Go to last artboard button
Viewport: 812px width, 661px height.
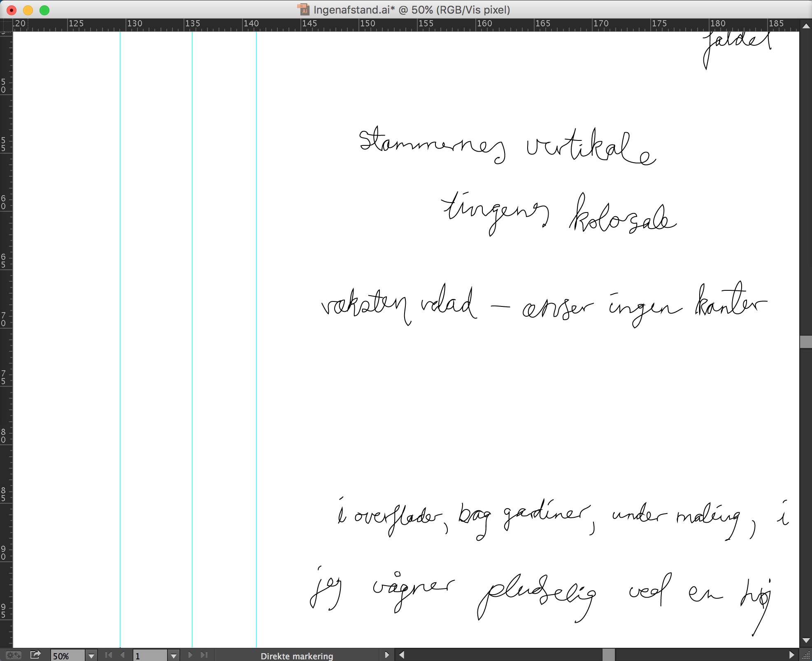204,655
